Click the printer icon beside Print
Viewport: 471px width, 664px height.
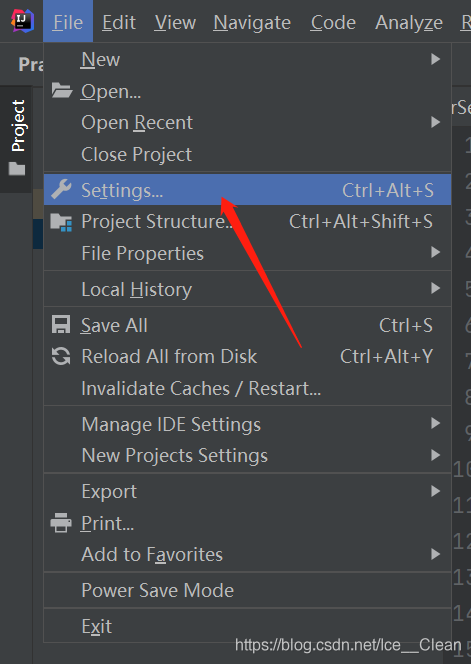pyautogui.click(x=61, y=523)
